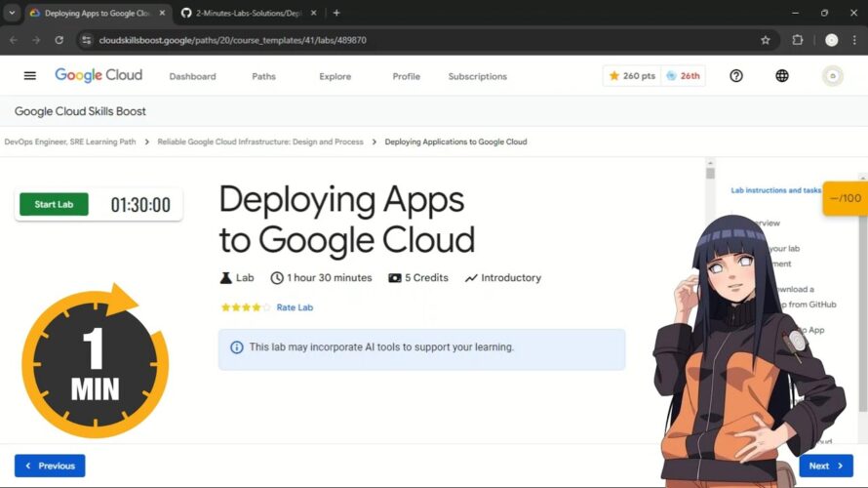View site information icon in address bar
Image resolution: width=868 pixels, height=488 pixels.
coord(86,40)
